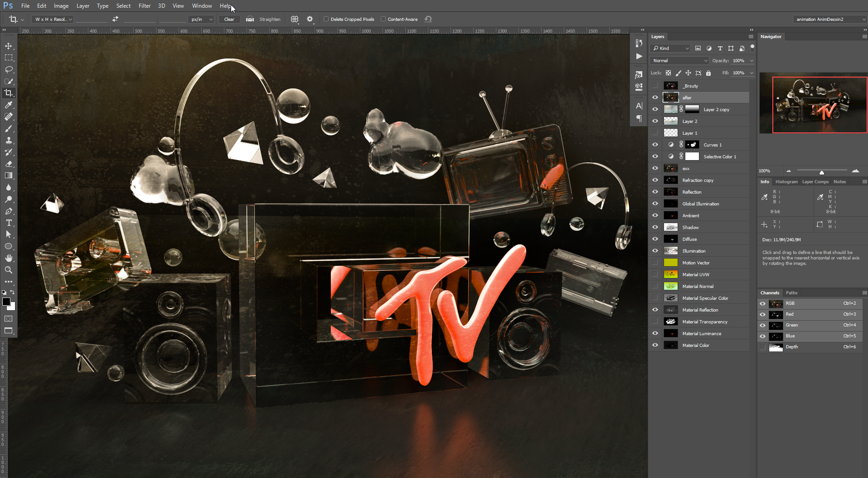Click the Navigator preview thumbnail
The image size is (868, 478).
point(813,103)
